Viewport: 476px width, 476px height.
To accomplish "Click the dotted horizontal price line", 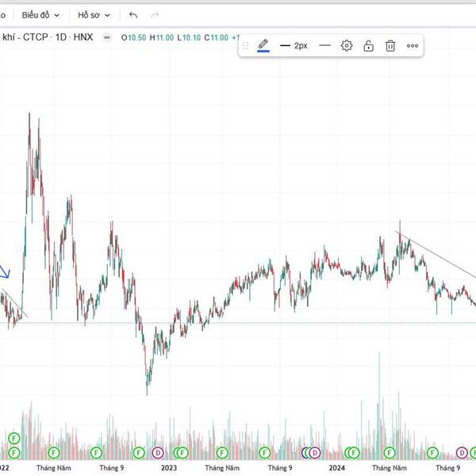I will 238,323.
